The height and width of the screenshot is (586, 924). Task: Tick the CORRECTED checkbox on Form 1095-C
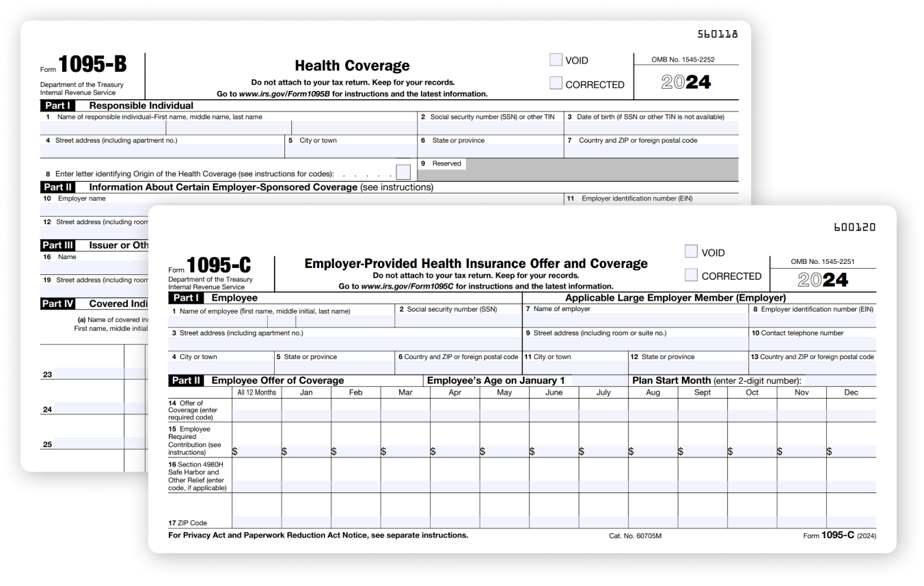point(691,276)
